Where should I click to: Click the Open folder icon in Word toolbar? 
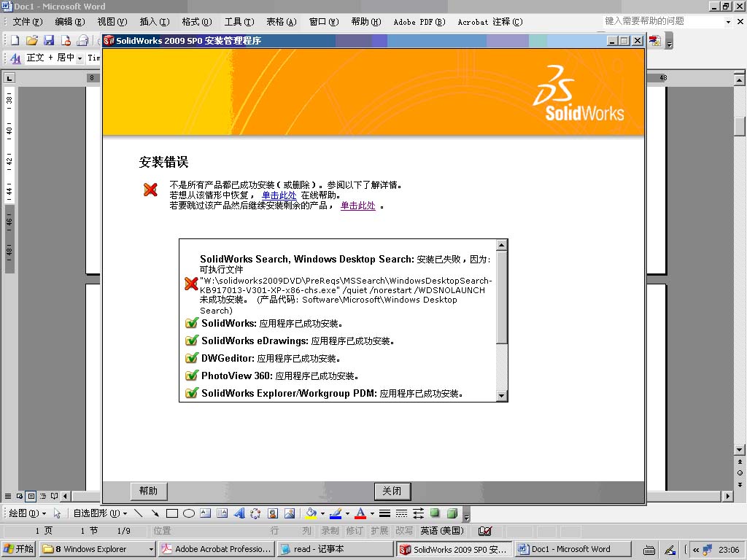pyautogui.click(x=32, y=41)
